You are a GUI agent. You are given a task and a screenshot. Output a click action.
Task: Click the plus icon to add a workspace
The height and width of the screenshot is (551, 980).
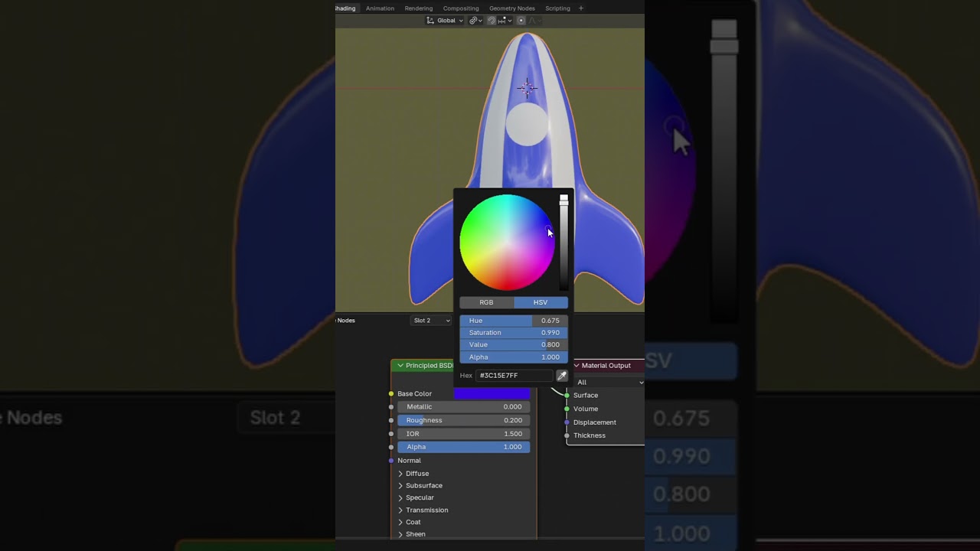(x=580, y=8)
